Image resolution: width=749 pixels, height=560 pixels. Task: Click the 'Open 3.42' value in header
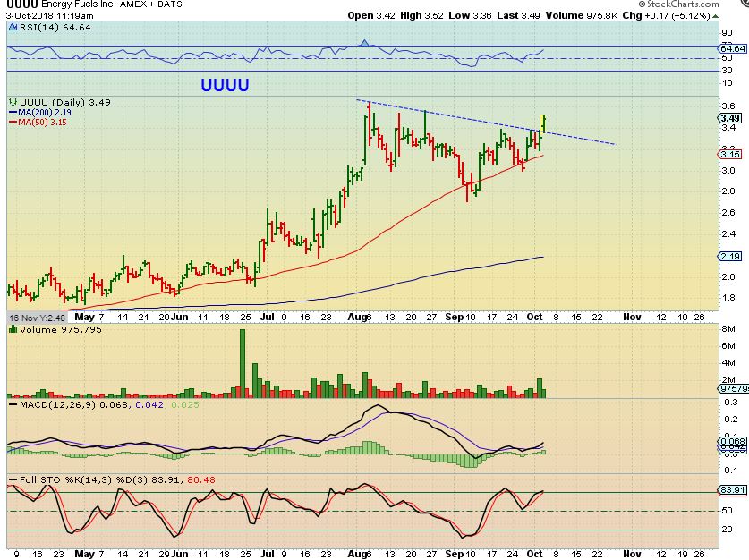(371, 15)
